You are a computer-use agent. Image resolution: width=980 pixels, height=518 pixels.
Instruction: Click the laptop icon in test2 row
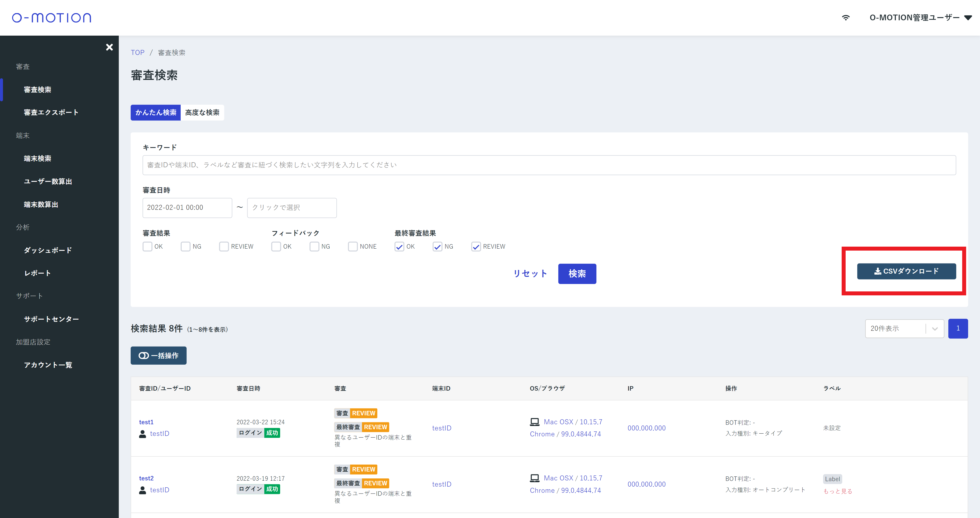(x=535, y=478)
